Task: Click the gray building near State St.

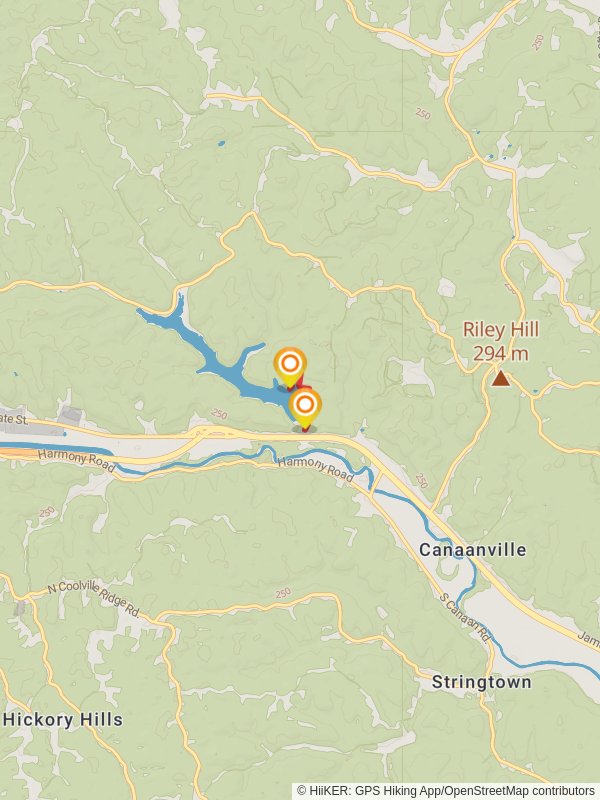Action: click(71, 416)
